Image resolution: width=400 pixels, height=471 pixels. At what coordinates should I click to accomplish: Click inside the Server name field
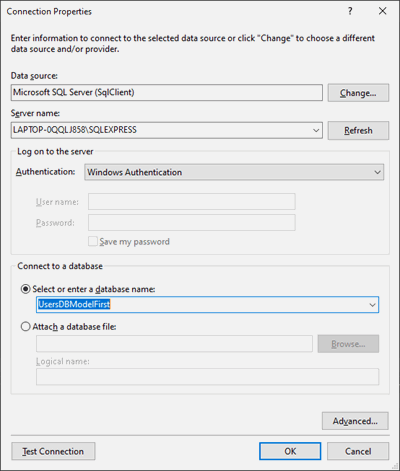pyautogui.click(x=161, y=130)
